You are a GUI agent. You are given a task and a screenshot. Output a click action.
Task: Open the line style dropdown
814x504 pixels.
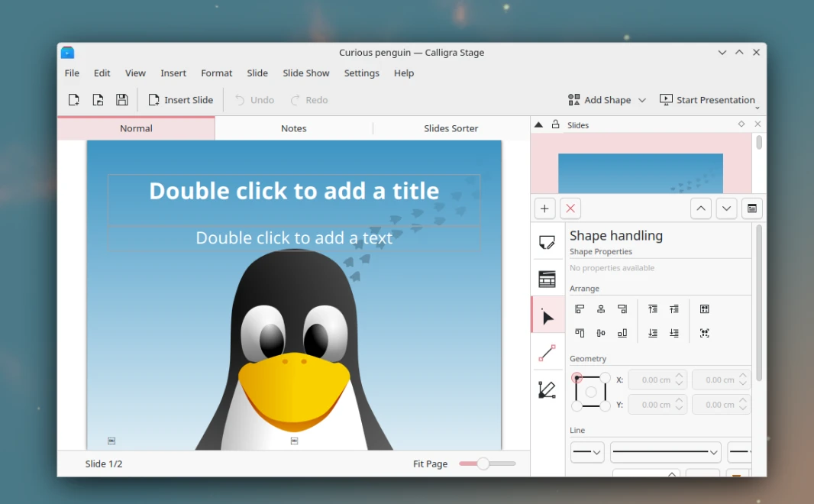(x=666, y=452)
